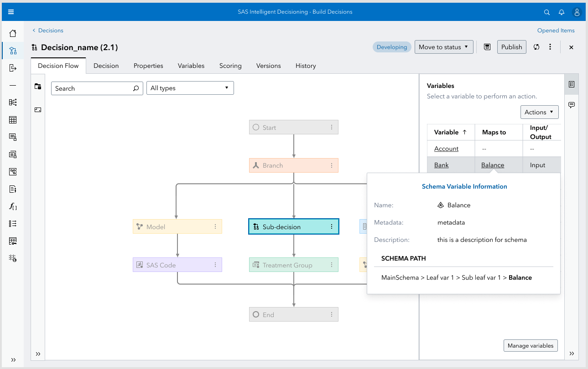Select the Treatment Group node
The image size is (588, 369).
[294, 265]
